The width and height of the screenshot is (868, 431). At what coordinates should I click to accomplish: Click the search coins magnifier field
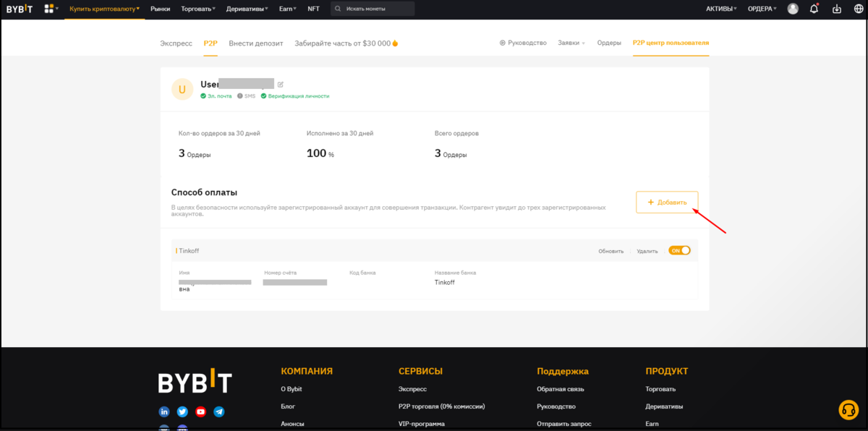pyautogui.click(x=373, y=9)
